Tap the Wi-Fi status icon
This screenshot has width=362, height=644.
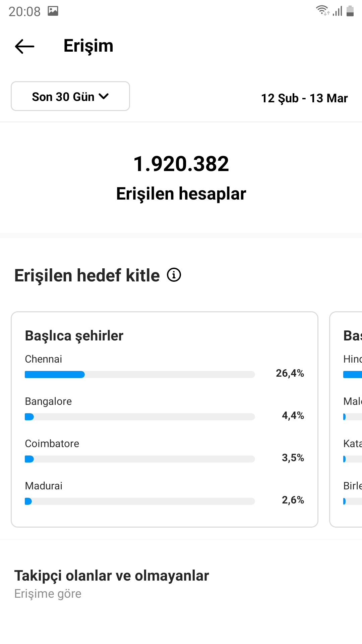(323, 10)
